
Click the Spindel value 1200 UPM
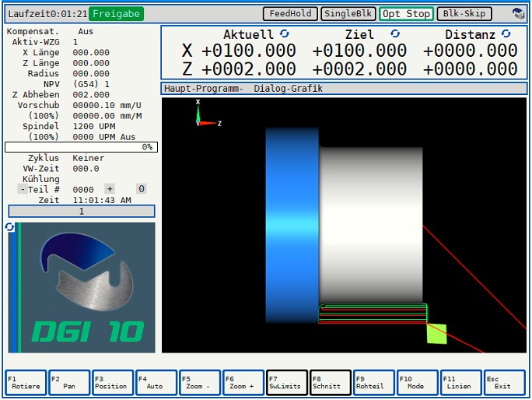[94, 126]
